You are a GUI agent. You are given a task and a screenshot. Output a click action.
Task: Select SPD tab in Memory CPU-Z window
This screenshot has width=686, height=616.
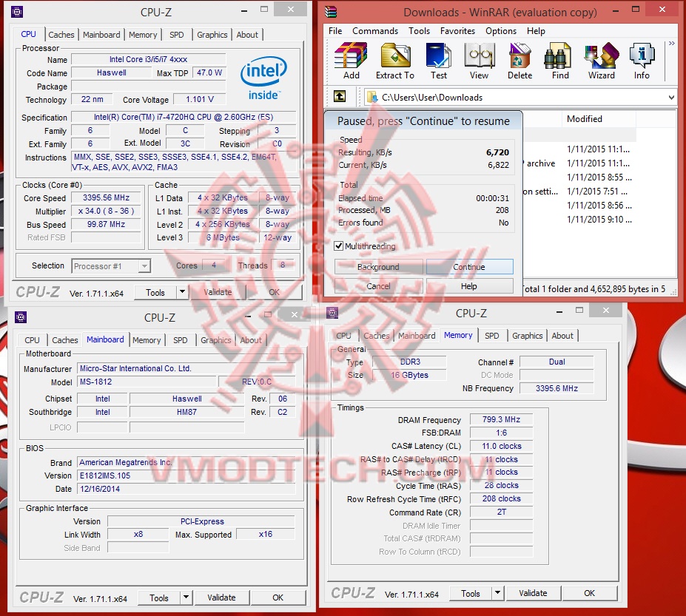click(x=492, y=336)
